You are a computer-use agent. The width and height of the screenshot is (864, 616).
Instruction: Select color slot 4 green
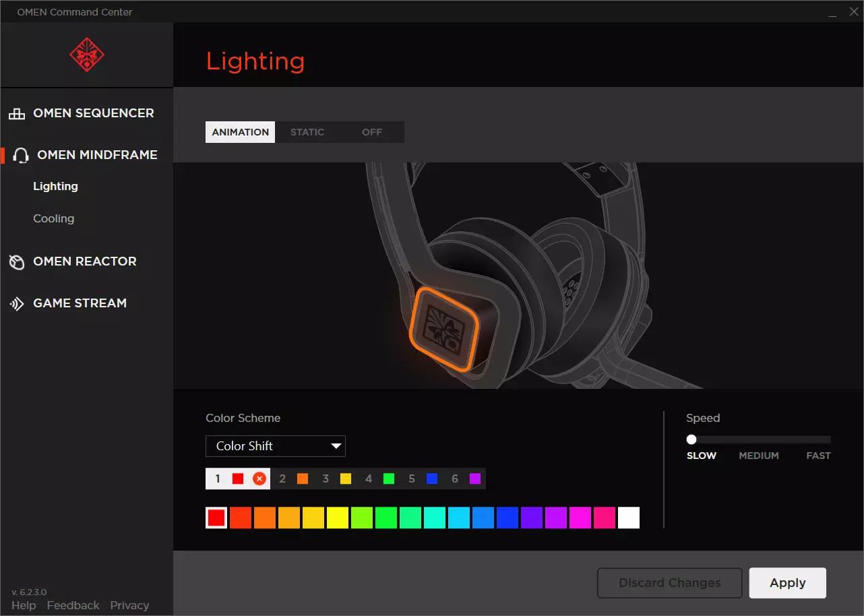pyautogui.click(x=379, y=479)
